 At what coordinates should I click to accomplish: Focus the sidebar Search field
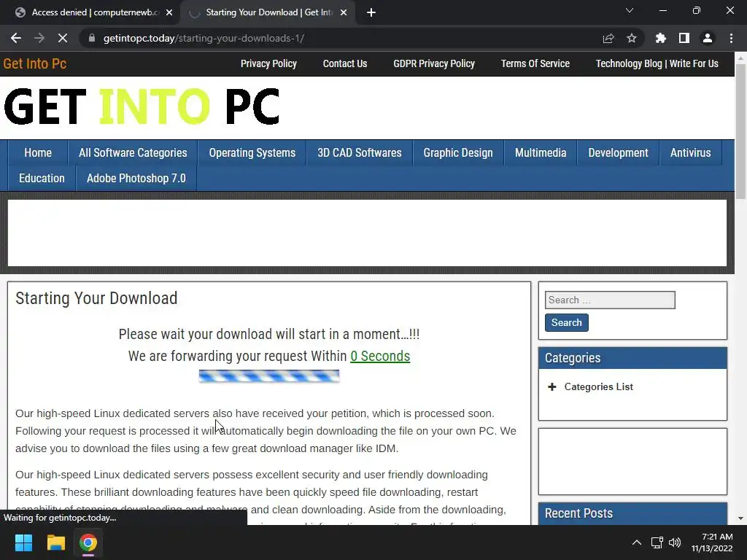coord(610,300)
